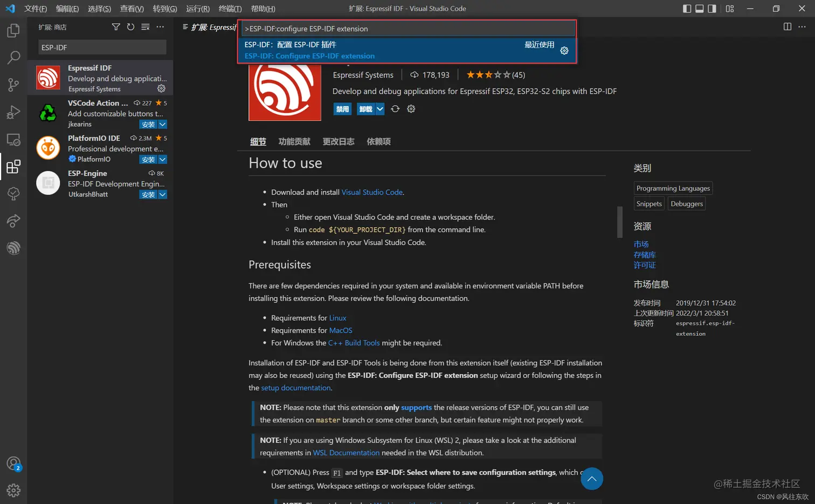Open the Linux requirements link
Screen dimensions: 815x504
point(337,318)
